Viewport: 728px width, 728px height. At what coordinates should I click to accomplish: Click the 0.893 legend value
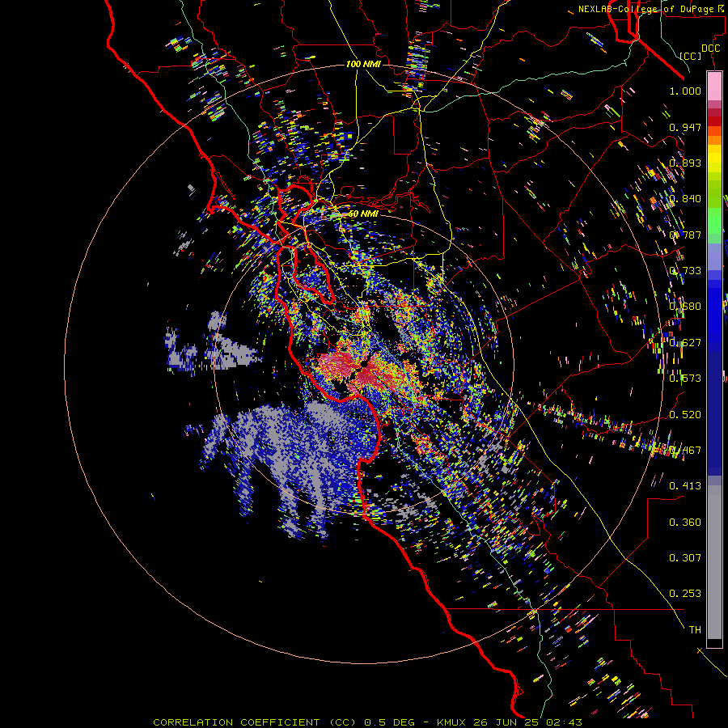[685, 163]
